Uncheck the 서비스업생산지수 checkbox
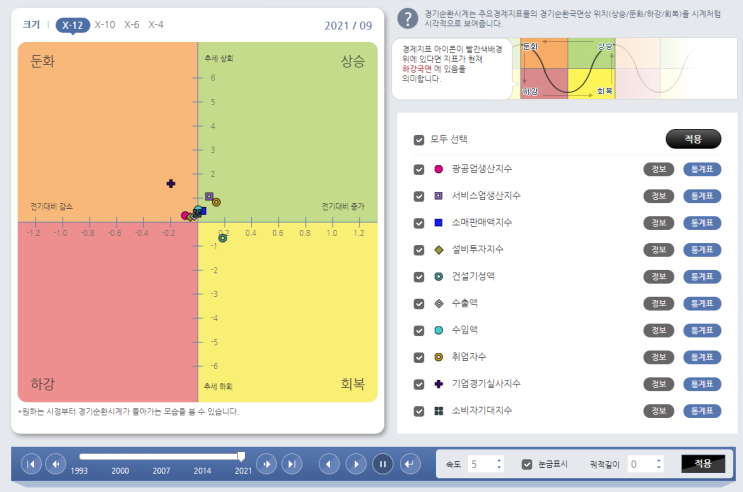The image size is (743, 492). [419, 196]
